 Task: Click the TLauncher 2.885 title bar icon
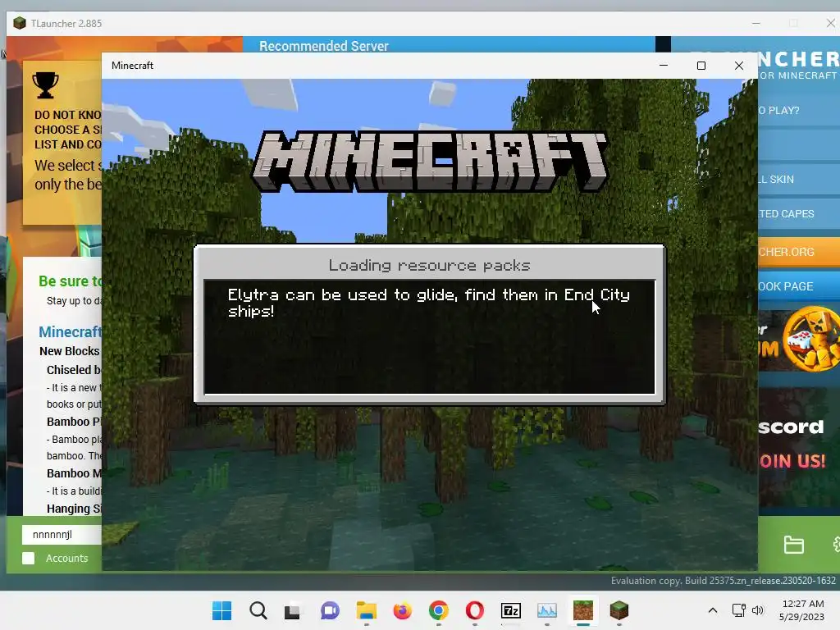[x=20, y=23]
